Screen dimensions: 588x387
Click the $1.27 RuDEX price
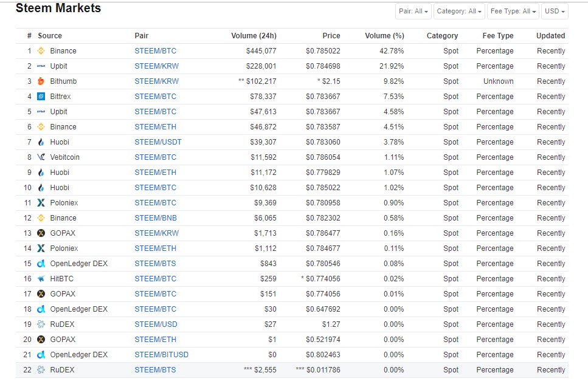tap(331, 324)
